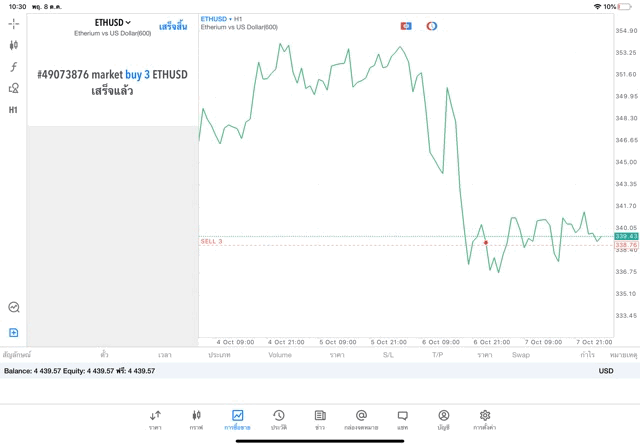The width and height of the screenshot is (640, 447).
Task: Open chart type candlestick icon in sidebar
Action: click(13, 45)
